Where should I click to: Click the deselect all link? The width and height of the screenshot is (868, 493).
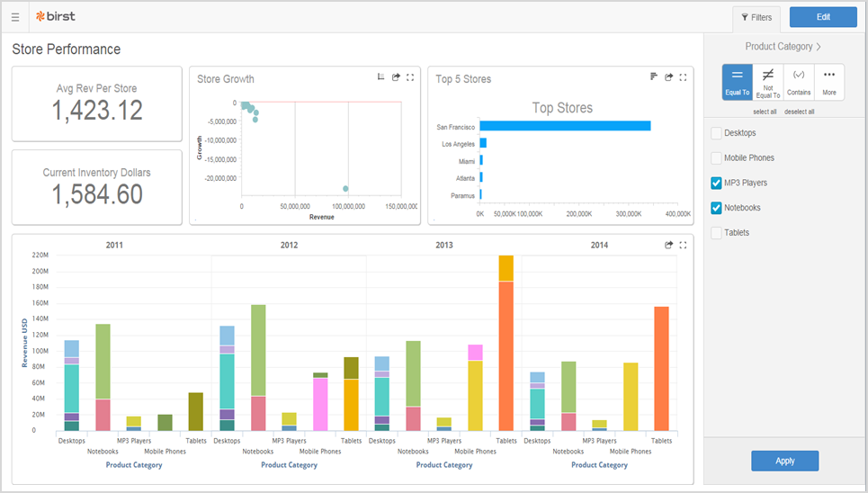click(799, 112)
